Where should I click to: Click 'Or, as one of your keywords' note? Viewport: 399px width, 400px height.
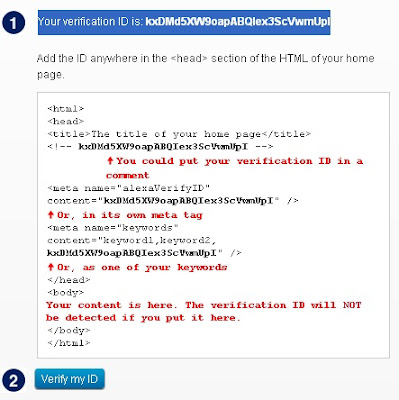coord(137,267)
